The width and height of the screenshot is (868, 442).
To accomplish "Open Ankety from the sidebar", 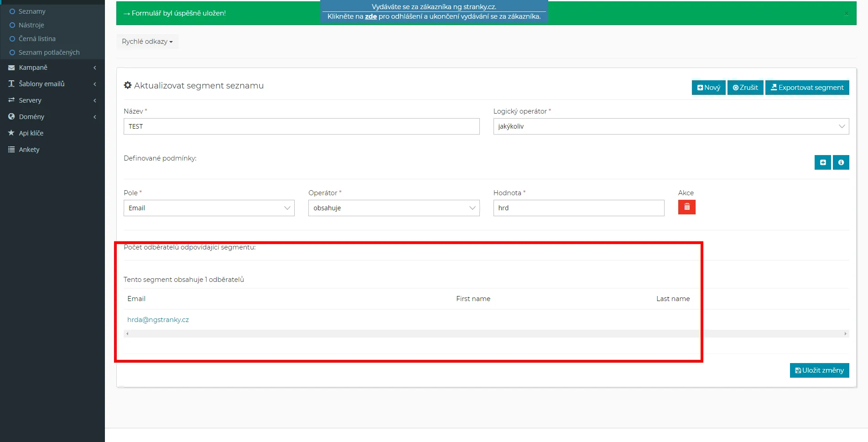I will pos(29,150).
